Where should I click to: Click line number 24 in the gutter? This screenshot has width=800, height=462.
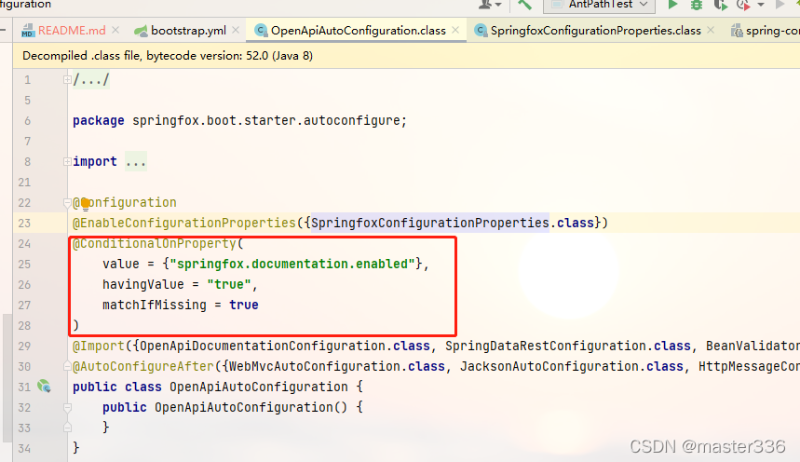point(24,244)
